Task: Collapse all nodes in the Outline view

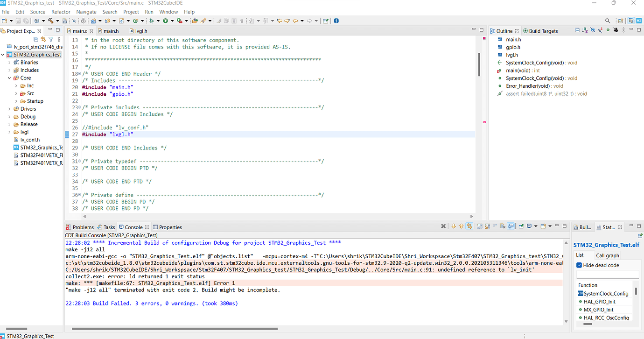Action: [x=577, y=30]
